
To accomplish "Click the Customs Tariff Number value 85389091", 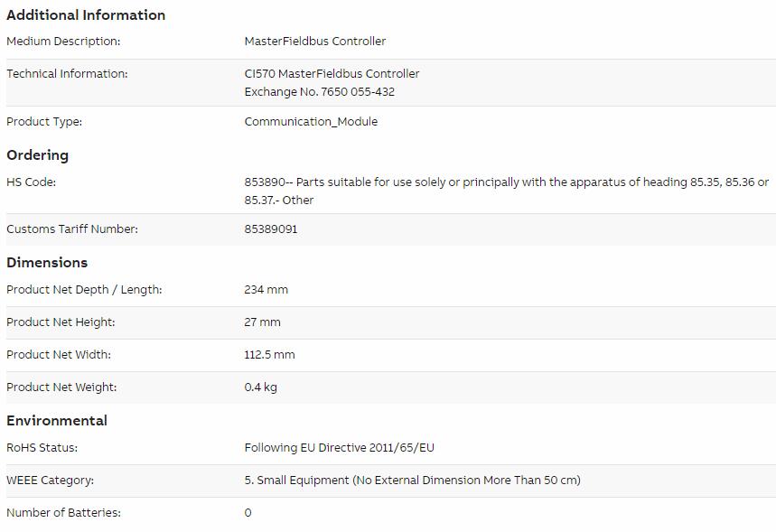I will pyautogui.click(x=271, y=229).
